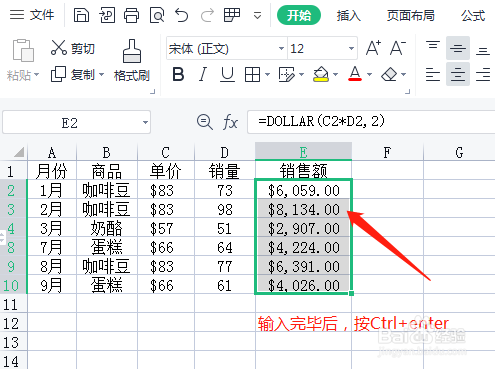
Task: Expand the 复制 dropdown arrow
Action: click(x=101, y=74)
